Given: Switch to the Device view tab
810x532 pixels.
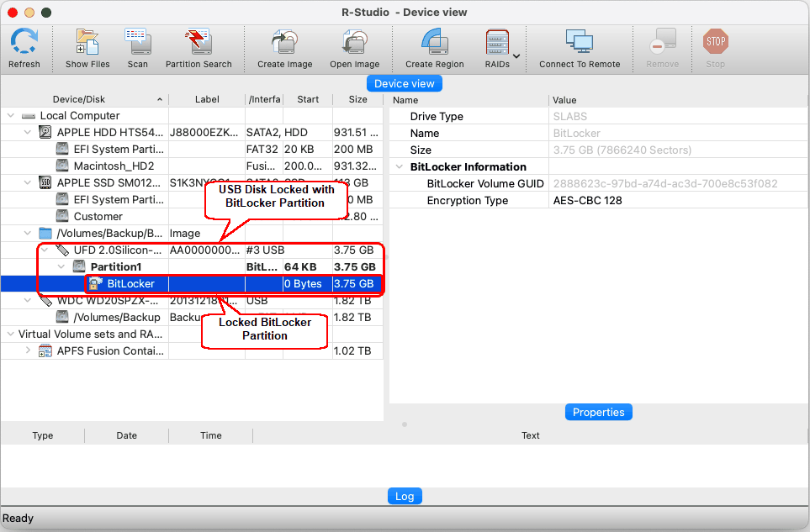Looking at the screenshot, I should [x=405, y=83].
